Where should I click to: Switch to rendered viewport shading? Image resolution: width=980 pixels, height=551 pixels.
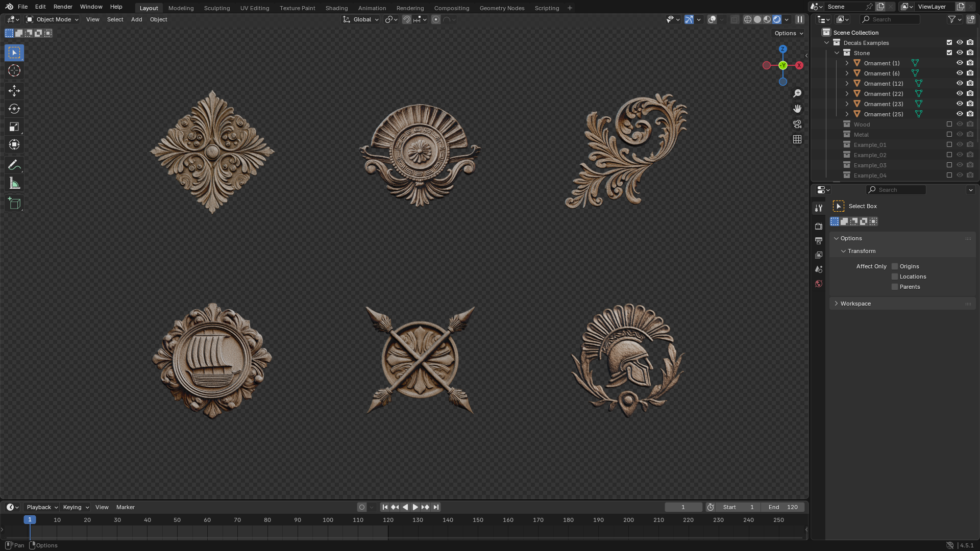point(777,19)
